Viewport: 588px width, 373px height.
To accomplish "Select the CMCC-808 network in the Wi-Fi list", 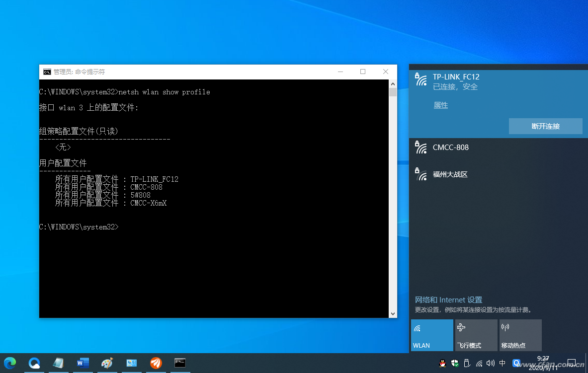I will pos(499,148).
